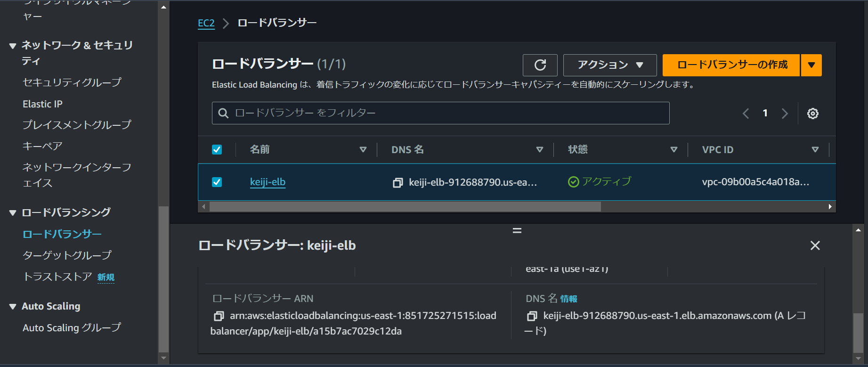Sort by 名前 column arrow
Image resolution: width=868 pixels, height=367 pixels.
(x=363, y=150)
